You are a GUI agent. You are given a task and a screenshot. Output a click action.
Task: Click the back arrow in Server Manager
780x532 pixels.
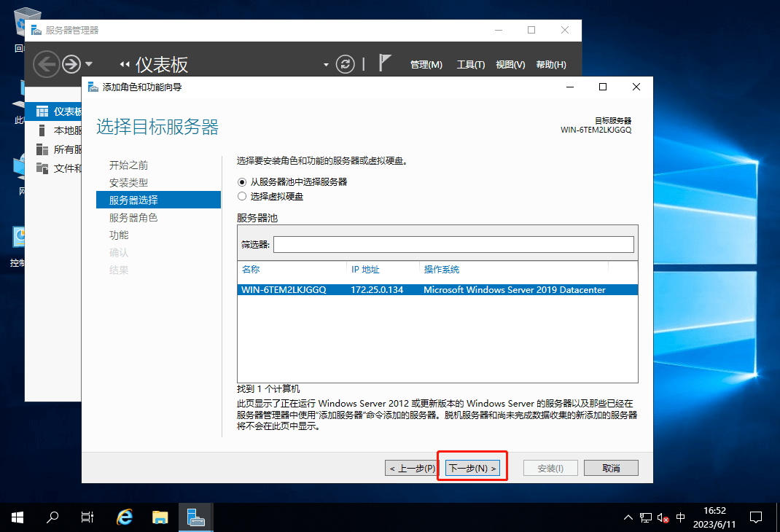46,64
